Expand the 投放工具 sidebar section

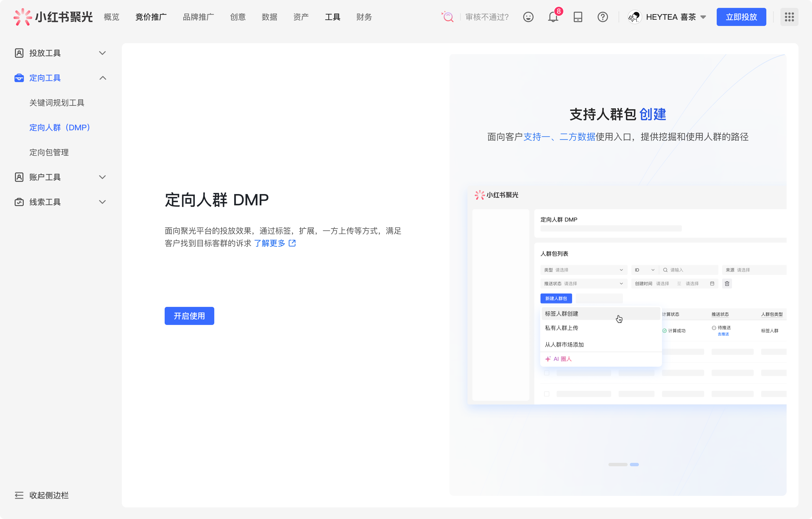[x=102, y=53]
